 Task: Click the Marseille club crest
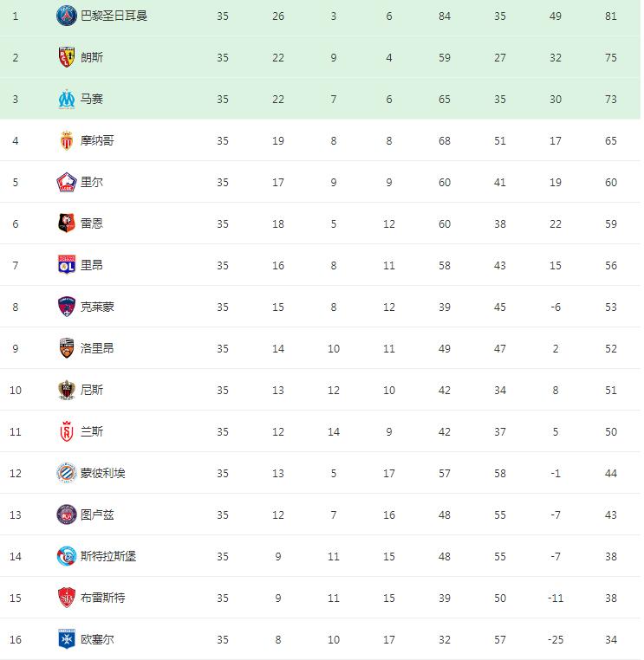coord(67,99)
